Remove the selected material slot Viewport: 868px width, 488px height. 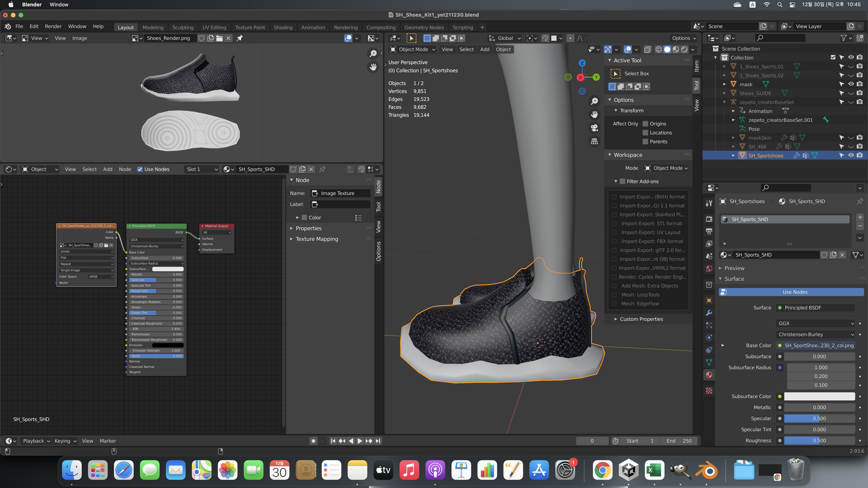pos(860,226)
